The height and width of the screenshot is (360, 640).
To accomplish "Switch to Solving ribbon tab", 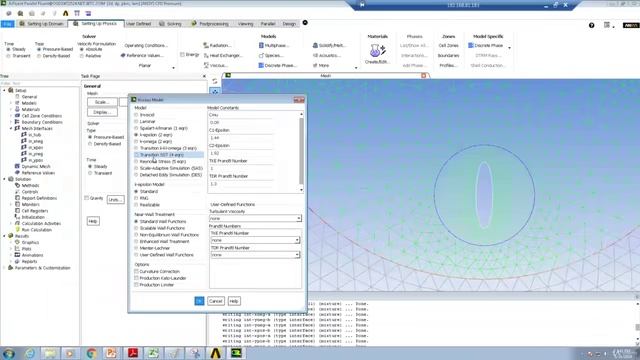I will point(170,24).
